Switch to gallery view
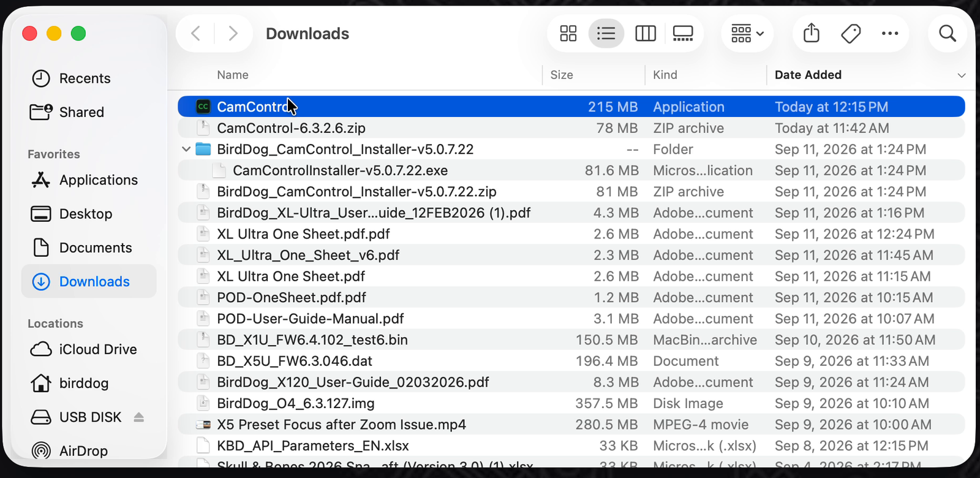 pyautogui.click(x=683, y=33)
